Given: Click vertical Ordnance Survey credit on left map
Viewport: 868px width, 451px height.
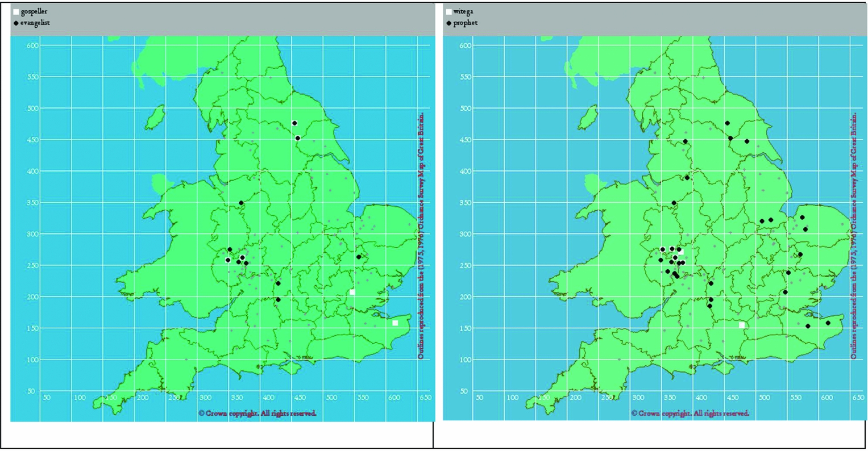Looking at the screenshot, I should [x=421, y=236].
